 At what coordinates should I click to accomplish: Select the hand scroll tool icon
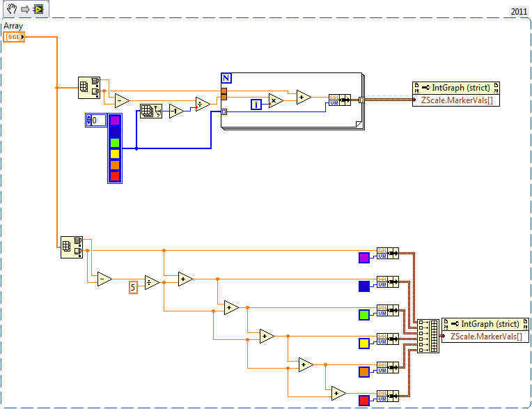12,9
